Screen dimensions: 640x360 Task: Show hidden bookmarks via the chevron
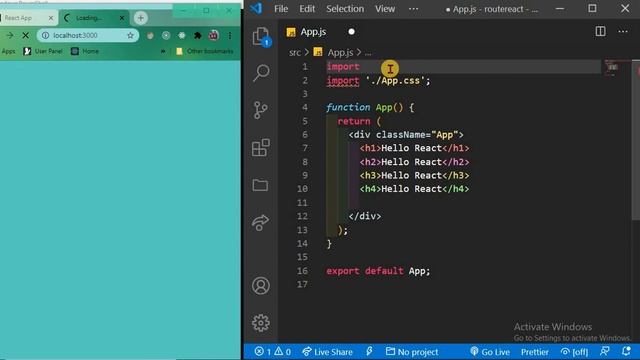163,51
